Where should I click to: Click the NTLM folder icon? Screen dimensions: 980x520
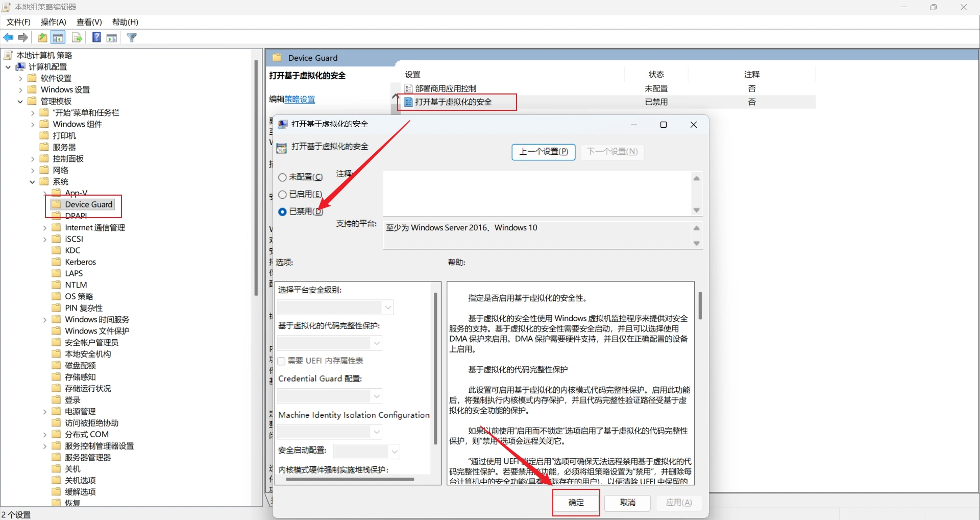[57, 285]
